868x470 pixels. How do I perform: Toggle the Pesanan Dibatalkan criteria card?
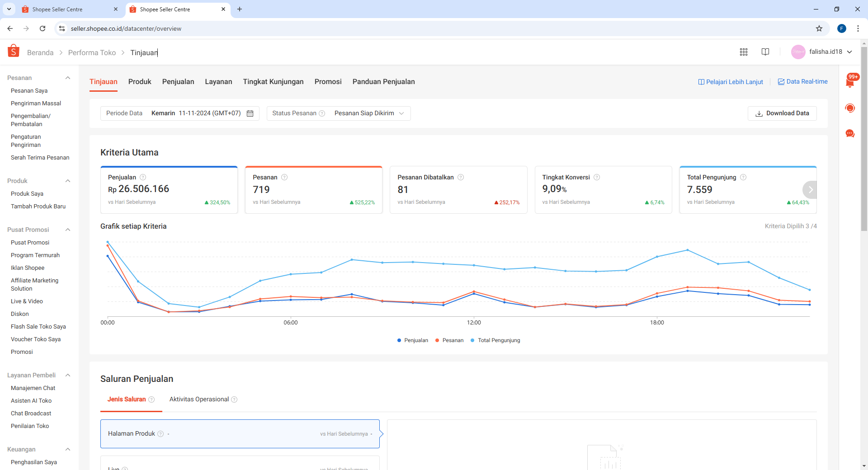click(458, 190)
